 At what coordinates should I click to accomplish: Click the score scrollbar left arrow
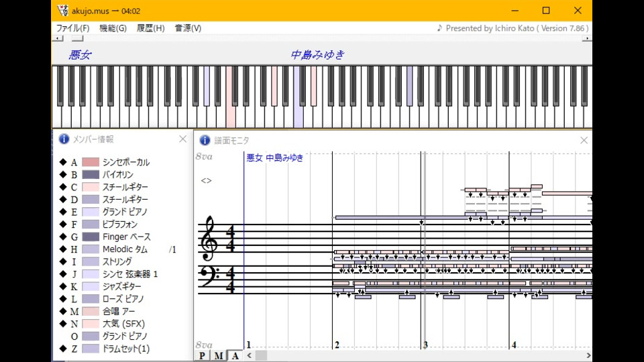click(250, 355)
